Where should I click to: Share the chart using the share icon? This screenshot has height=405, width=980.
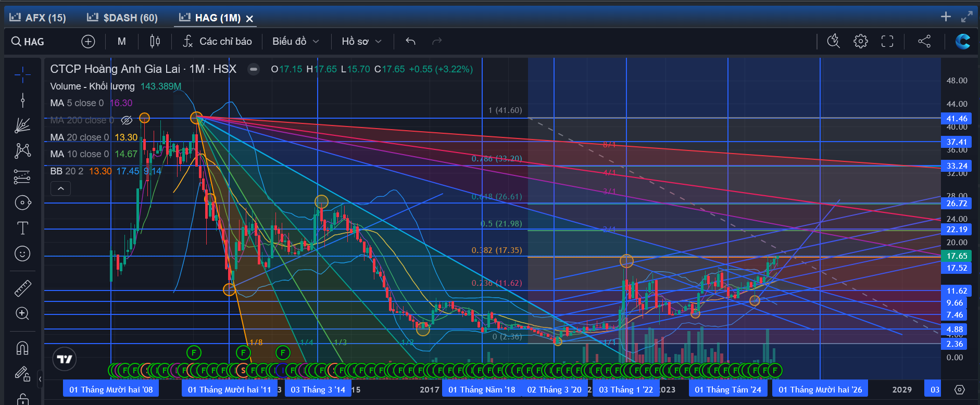click(x=924, y=41)
